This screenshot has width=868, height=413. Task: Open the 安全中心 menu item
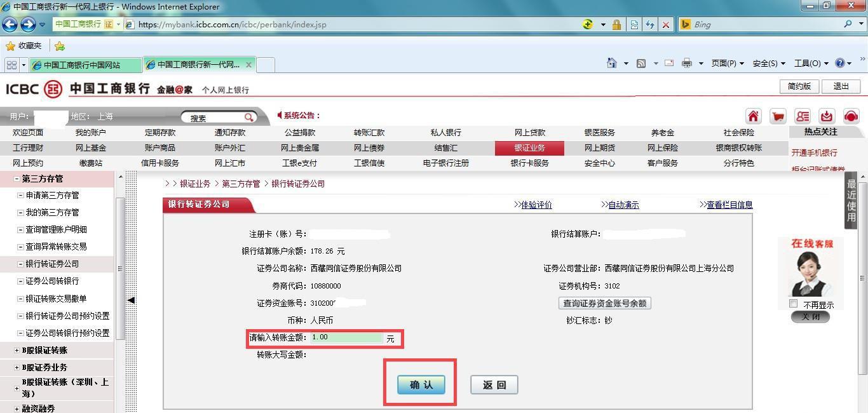tap(600, 163)
